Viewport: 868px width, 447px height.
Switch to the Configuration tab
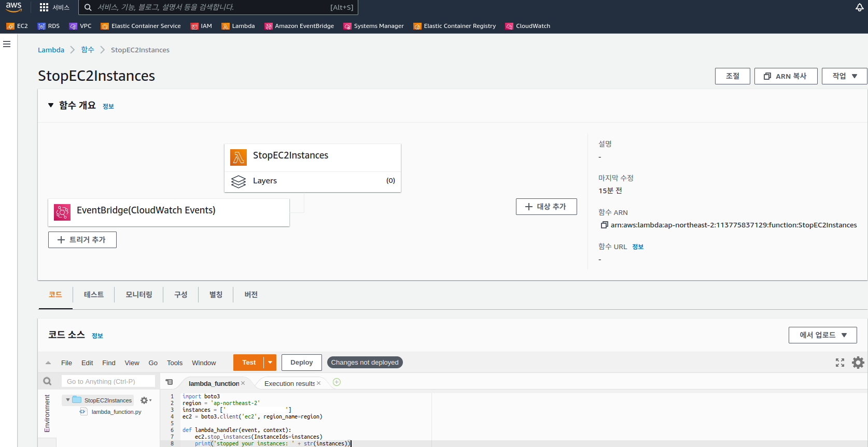pos(181,295)
